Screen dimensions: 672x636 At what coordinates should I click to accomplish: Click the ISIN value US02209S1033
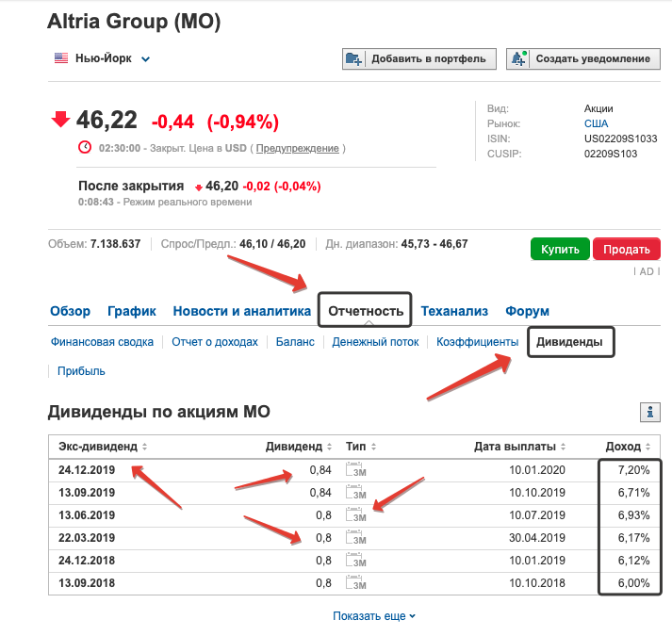620,139
